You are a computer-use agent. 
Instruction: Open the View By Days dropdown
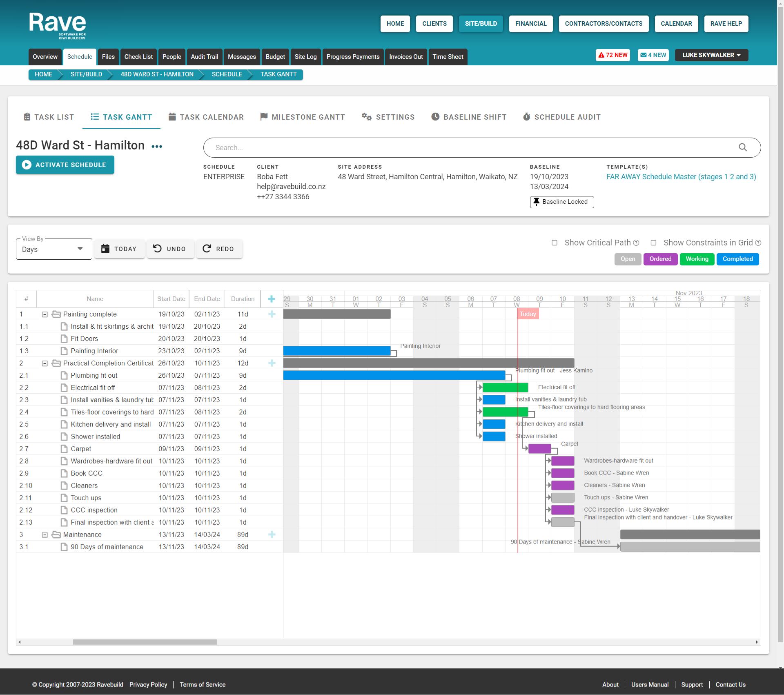[x=53, y=249]
